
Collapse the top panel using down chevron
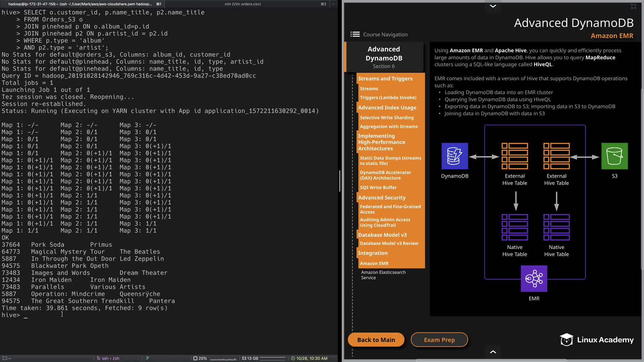[x=493, y=6]
